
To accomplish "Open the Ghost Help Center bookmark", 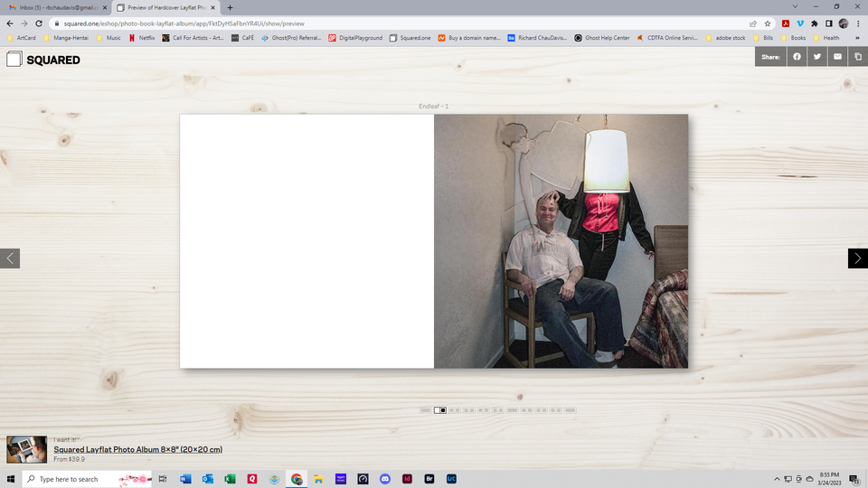I will (x=602, y=38).
